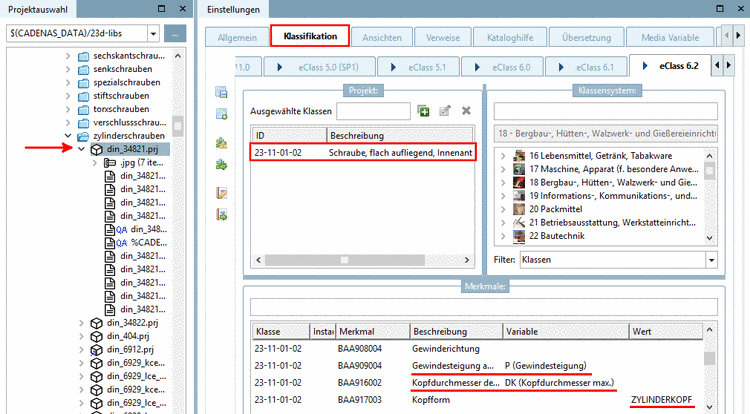Click the Ausgewählte Klassen input field
This screenshot has width=750, height=414.
click(x=373, y=111)
